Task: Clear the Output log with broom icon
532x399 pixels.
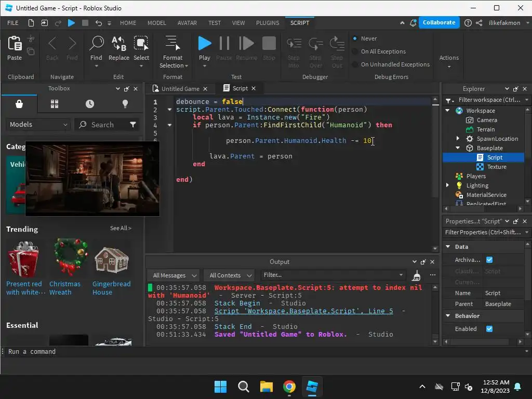Action: click(416, 275)
